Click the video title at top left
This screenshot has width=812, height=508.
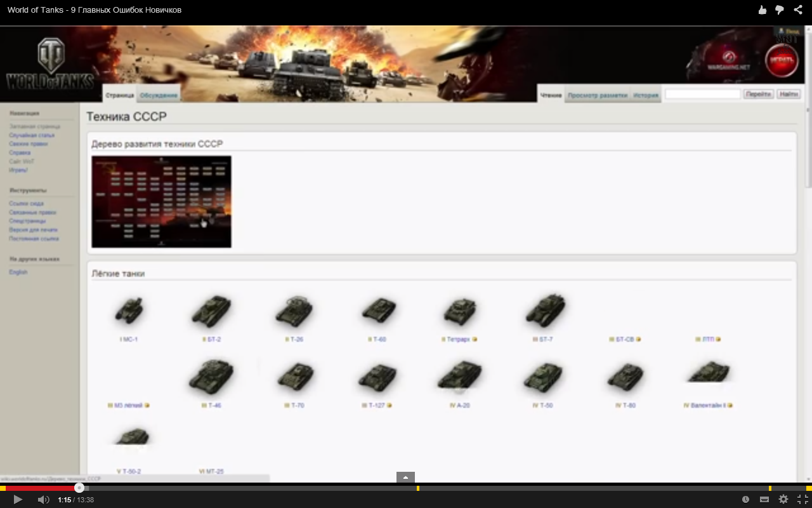coord(95,10)
